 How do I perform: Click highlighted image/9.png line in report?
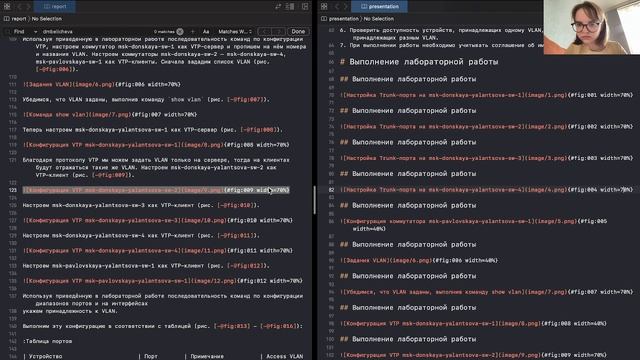[x=156, y=190]
